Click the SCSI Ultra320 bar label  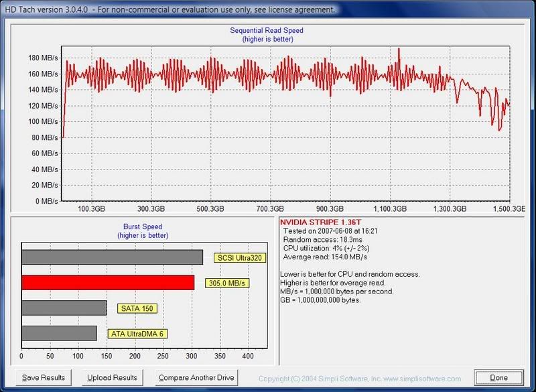tap(240, 258)
